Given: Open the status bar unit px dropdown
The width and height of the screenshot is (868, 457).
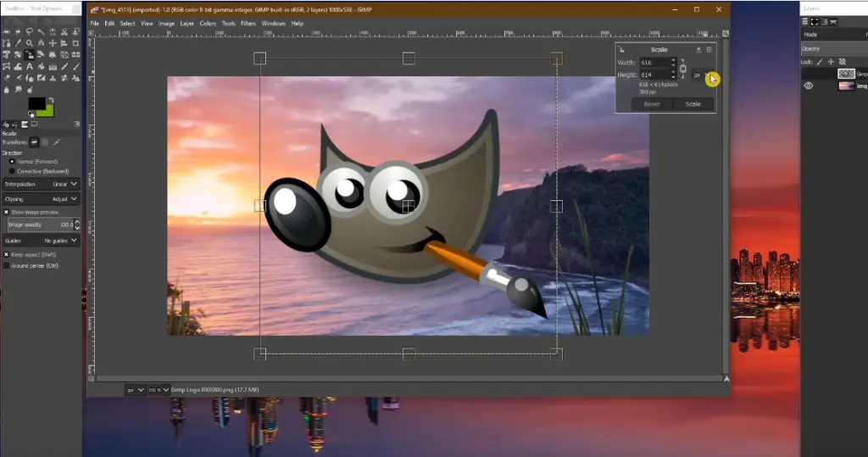Looking at the screenshot, I should point(135,390).
